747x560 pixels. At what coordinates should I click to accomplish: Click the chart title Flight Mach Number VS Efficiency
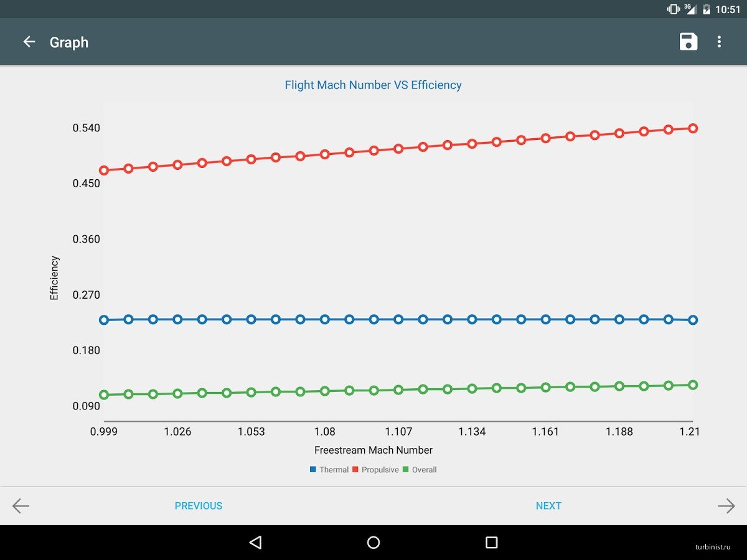click(373, 85)
